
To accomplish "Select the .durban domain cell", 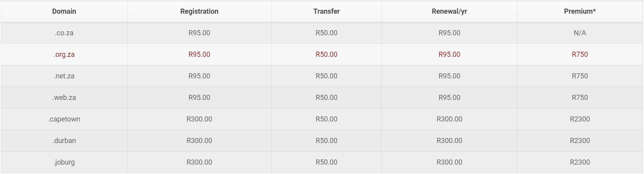I will [x=64, y=141].
